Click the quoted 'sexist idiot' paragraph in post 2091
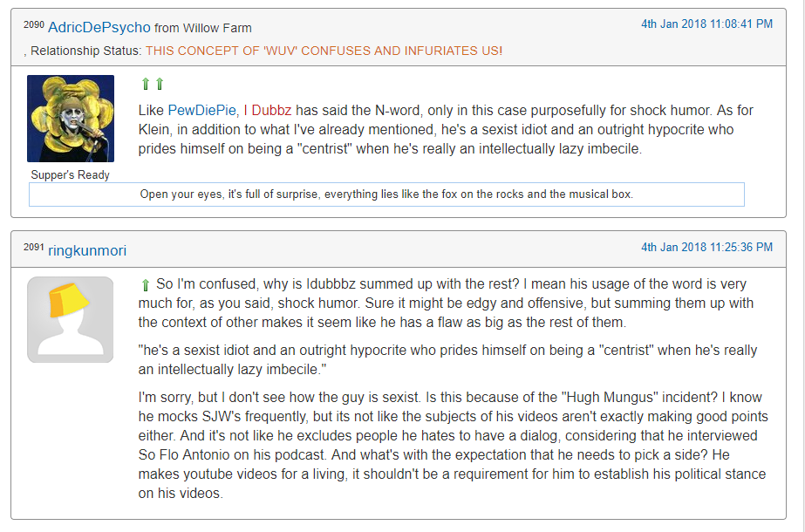The height and width of the screenshot is (532, 805). tap(447, 359)
